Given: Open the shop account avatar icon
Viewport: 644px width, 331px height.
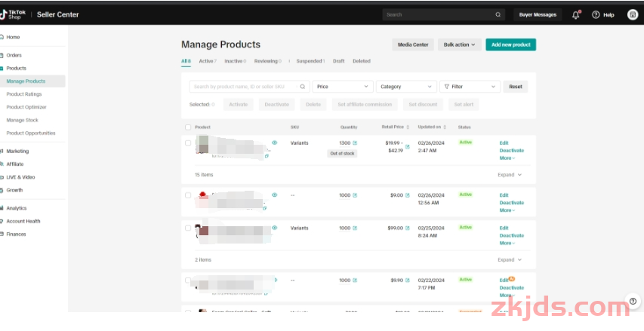Looking at the screenshot, I should pyautogui.click(x=633, y=14).
